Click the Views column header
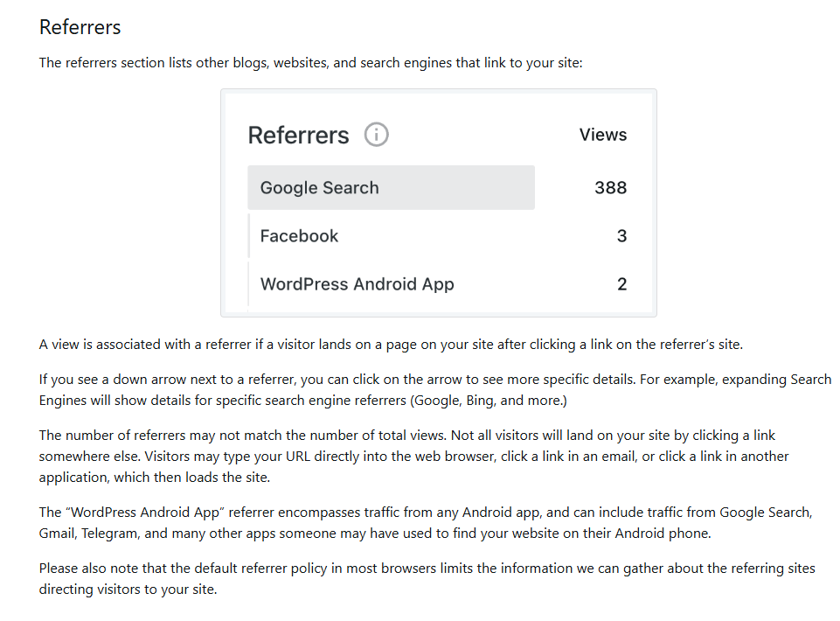Image resolution: width=840 pixels, height=621 pixels. pos(603,135)
